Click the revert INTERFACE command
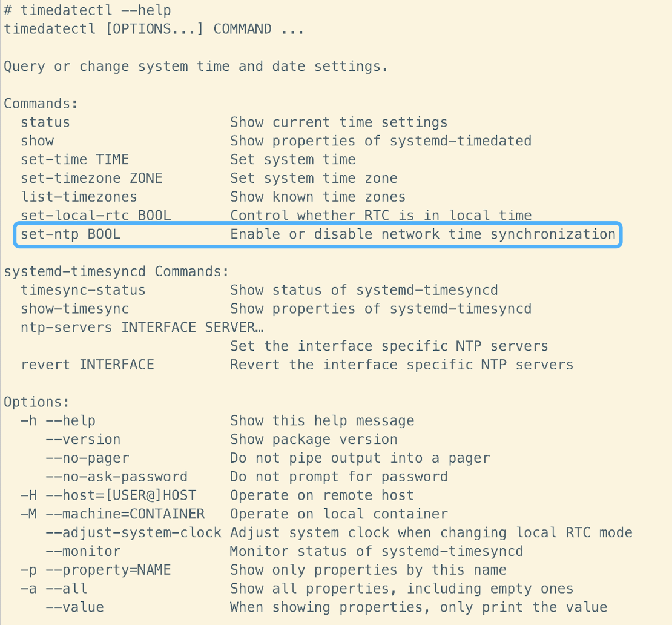 point(87,365)
